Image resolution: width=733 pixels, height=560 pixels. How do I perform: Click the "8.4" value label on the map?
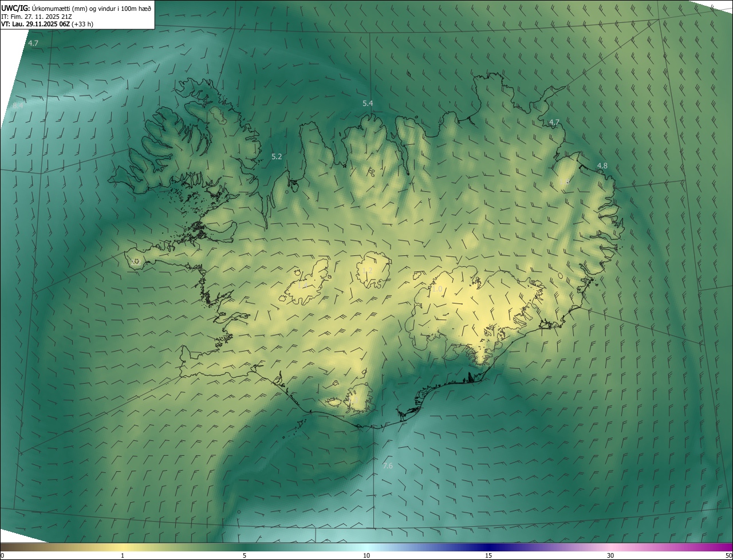click(x=18, y=106)
